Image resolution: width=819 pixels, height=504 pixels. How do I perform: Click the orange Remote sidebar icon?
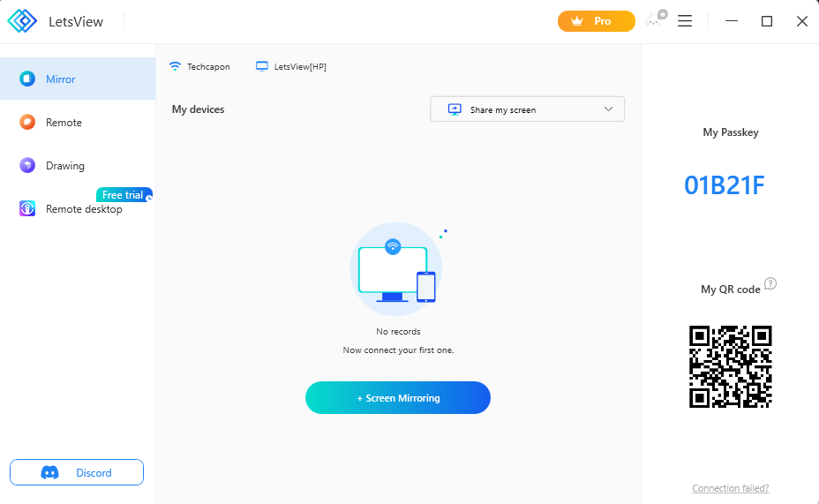(x=27, y=122)
